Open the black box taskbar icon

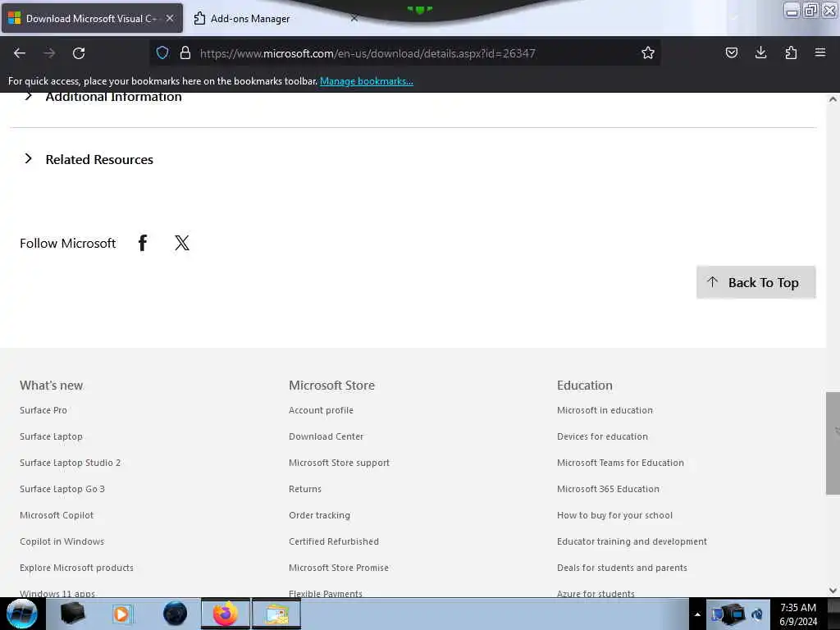pos(72,614)
